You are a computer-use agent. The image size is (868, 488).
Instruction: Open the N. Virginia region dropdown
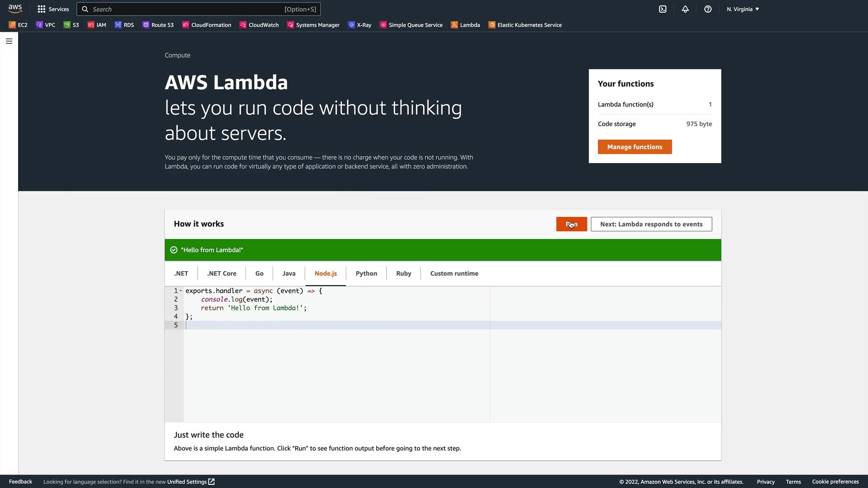[x=743, y=9]
